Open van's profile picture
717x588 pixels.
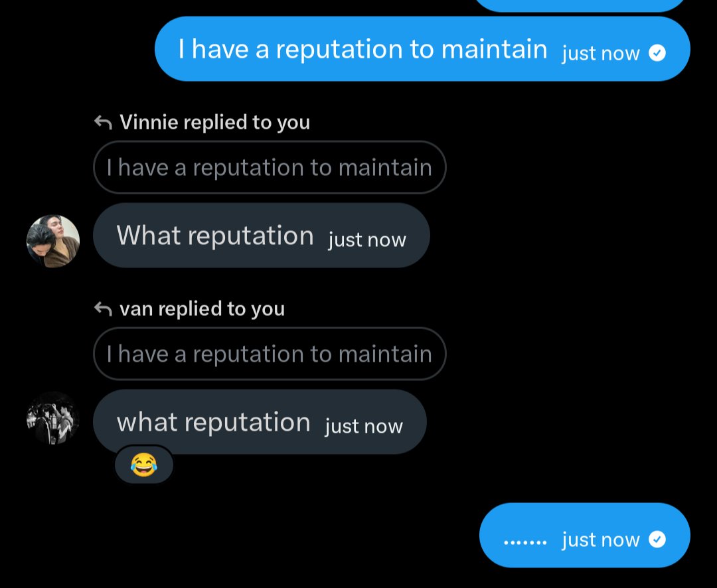point(53,418)
